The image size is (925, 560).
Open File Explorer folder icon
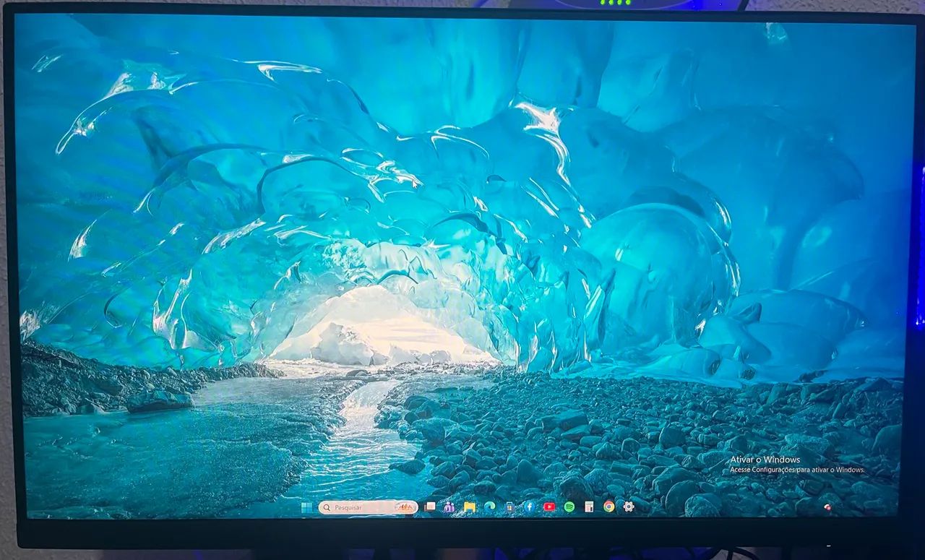click(x=470, y=507)
